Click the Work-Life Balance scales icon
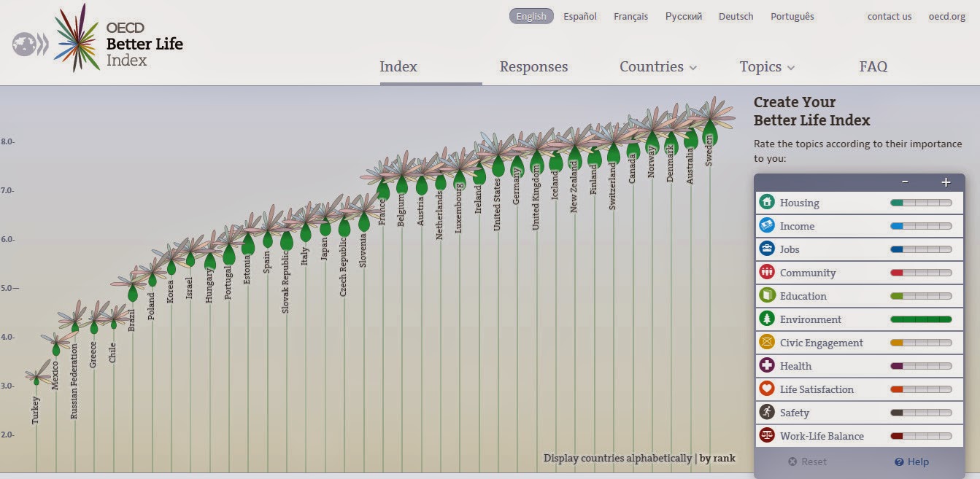Image resolution: width=980 pixels, height=479 pixels. coord(766,435)
